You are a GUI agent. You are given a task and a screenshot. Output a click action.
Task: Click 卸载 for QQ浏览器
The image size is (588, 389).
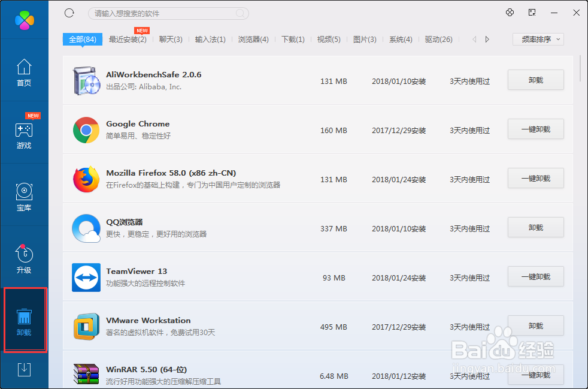[x=536, y=228]
